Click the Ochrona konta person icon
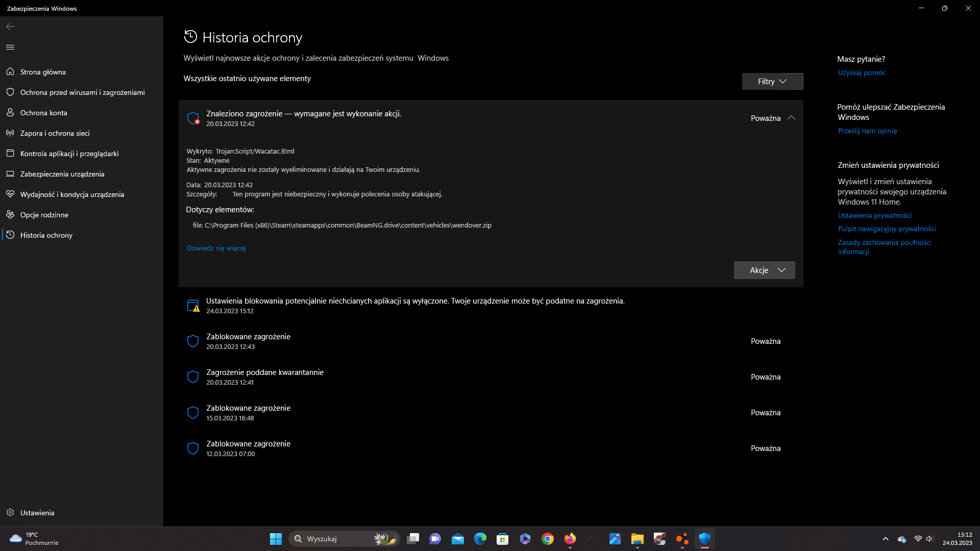This screenshot has height=551, width=980. (10, 112)
